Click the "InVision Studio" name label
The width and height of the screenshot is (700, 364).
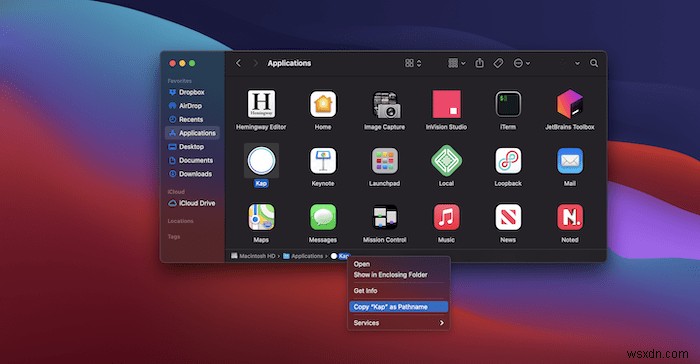[x=446, y=127]
